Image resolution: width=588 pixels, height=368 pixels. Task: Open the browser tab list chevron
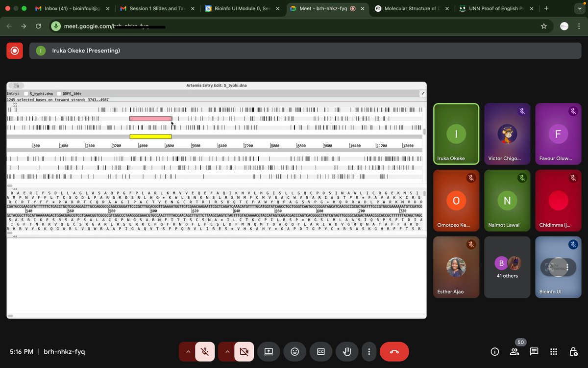click(580, 8)
